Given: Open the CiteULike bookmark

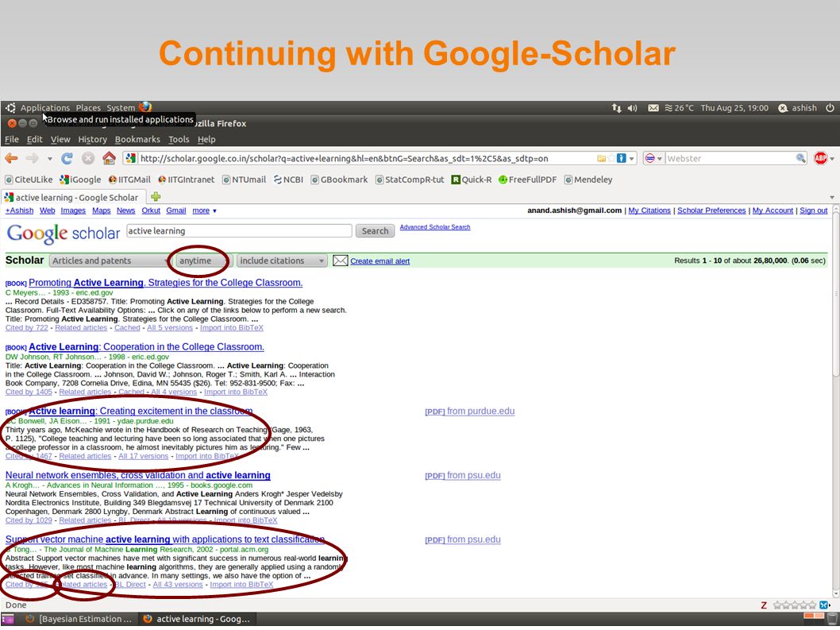Looking at the screenshot, I should (29, 180).
